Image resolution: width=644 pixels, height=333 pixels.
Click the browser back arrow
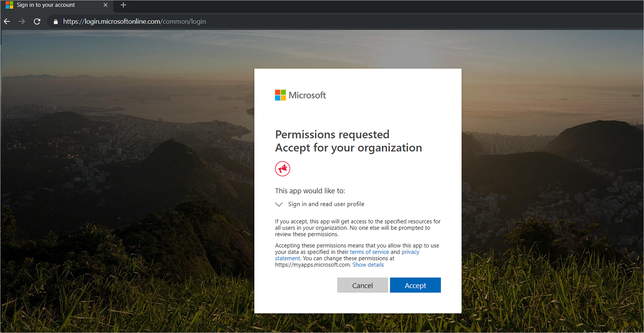(7, 21)
